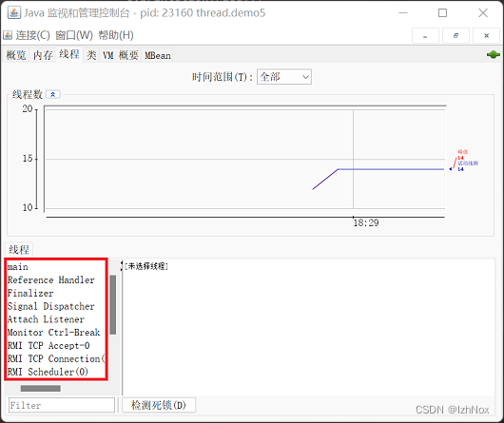Click the Java icon in title bar
504x423 pixels.
(x=14, y=13)
